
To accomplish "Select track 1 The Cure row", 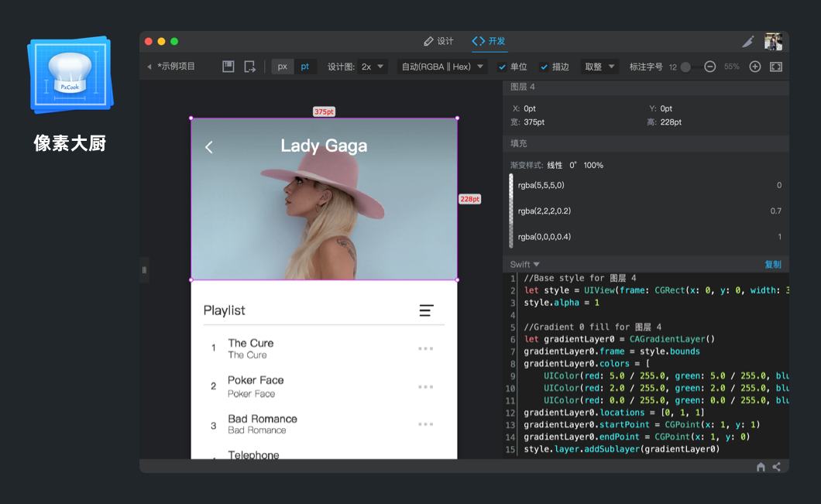I will click(324, 348).
